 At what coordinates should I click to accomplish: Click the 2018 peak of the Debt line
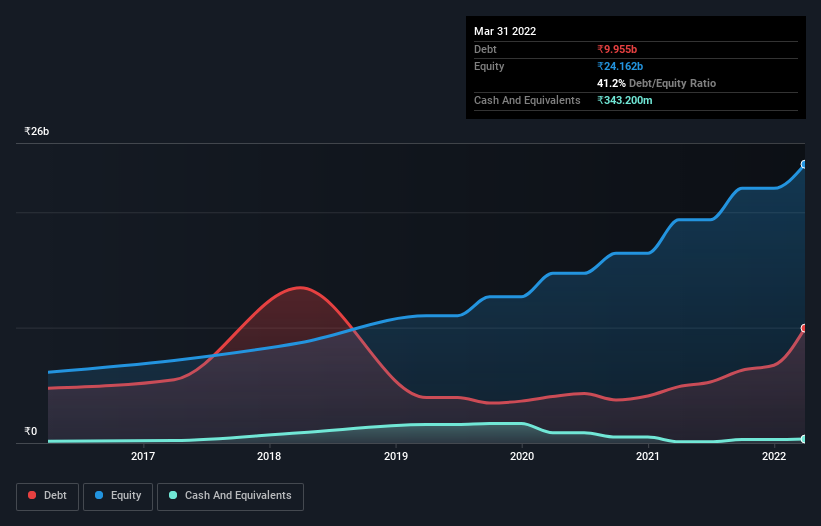[x=299, y=287]
